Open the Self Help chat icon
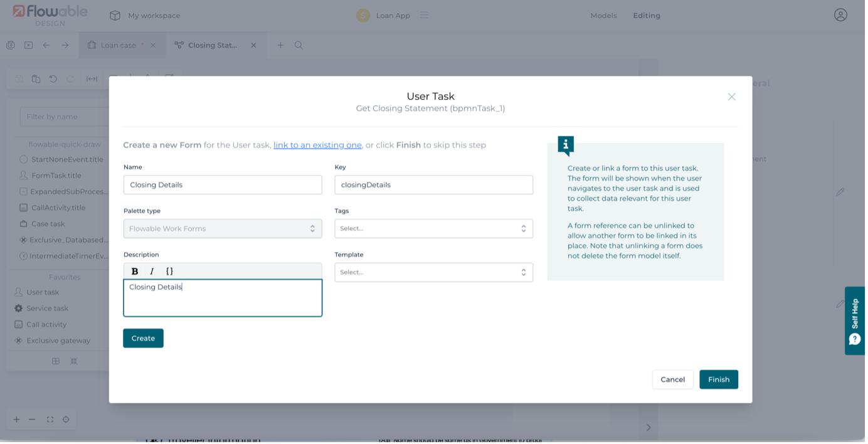This screenshot has width=868, height=444. coord(855,339)
